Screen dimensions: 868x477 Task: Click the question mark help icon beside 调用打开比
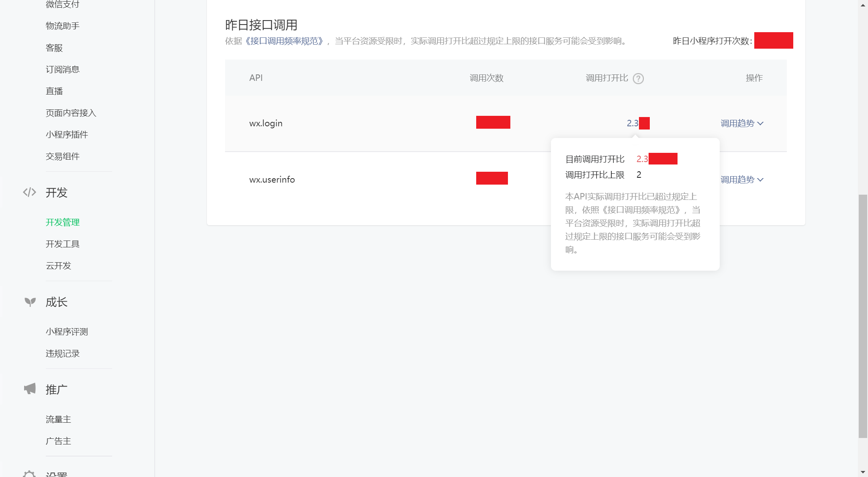(638, 78)
